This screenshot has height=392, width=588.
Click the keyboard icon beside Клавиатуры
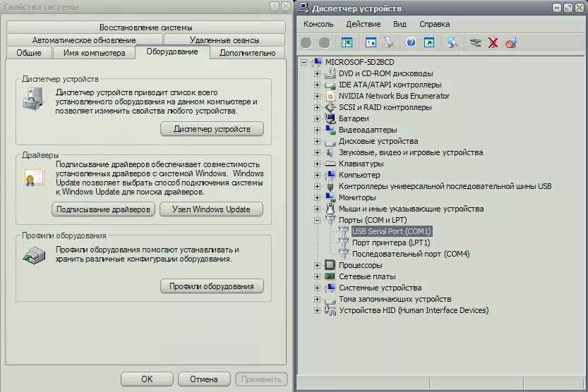click(330, 164)
